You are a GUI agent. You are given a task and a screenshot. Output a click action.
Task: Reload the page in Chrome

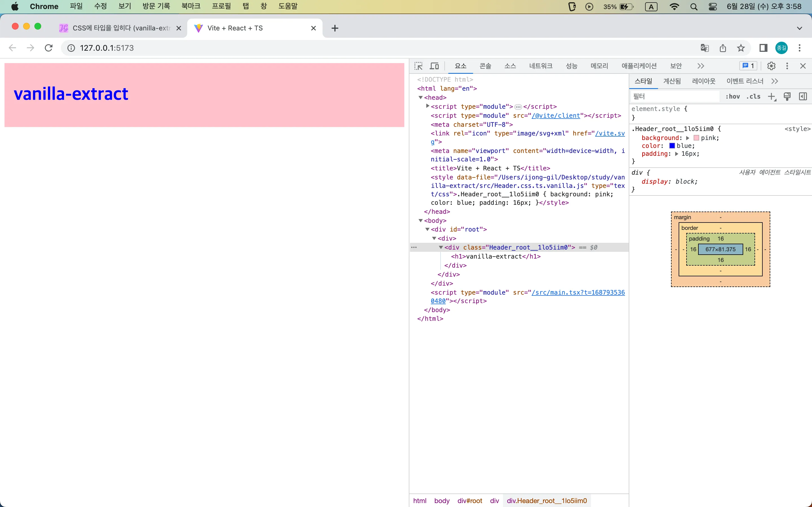[x=49, y=48]
